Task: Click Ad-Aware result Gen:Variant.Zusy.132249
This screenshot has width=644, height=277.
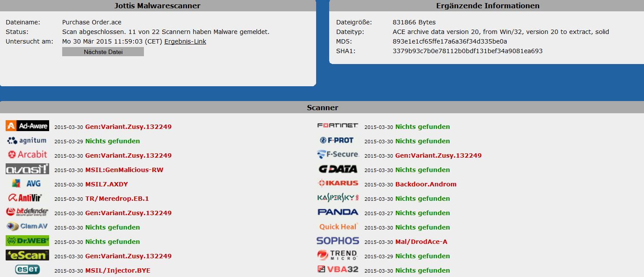Action: click(x=128, y=127)
